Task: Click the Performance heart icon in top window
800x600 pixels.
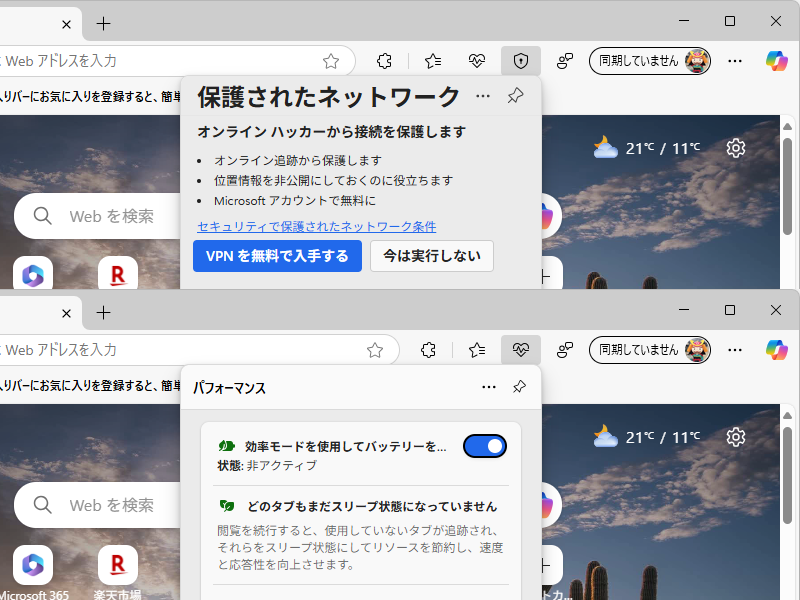Action: pos(477,61)
